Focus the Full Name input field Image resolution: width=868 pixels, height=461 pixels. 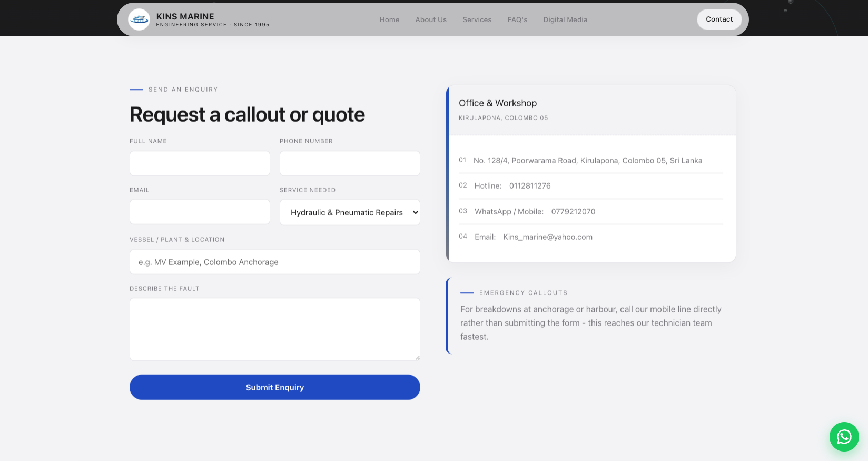coord(200,163)
